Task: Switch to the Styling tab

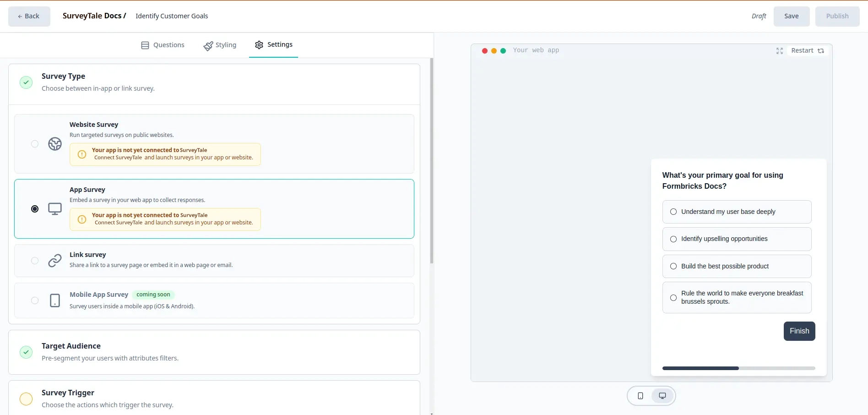Action: pos(220,45)
